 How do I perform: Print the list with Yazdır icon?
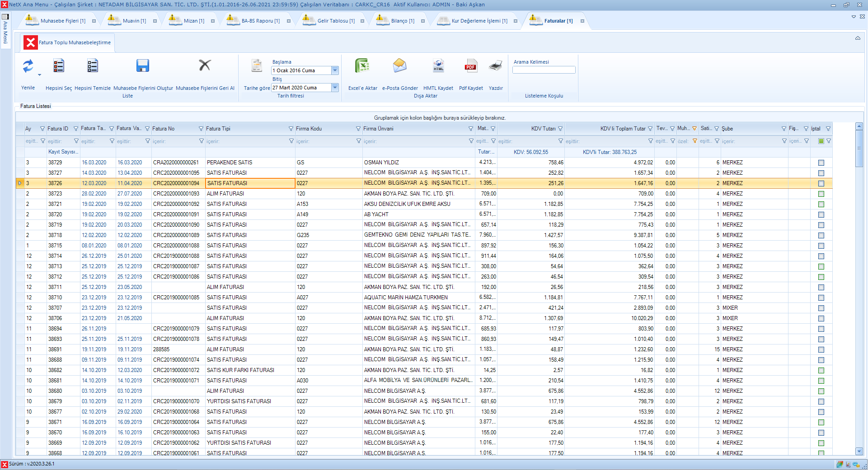(x=495, y=66)
